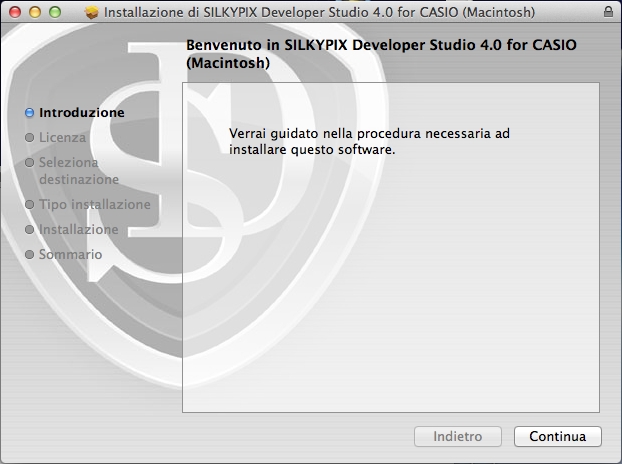The image size is (622, 464).
Task: Click the green zoom window button
Action: coord(55,12)
